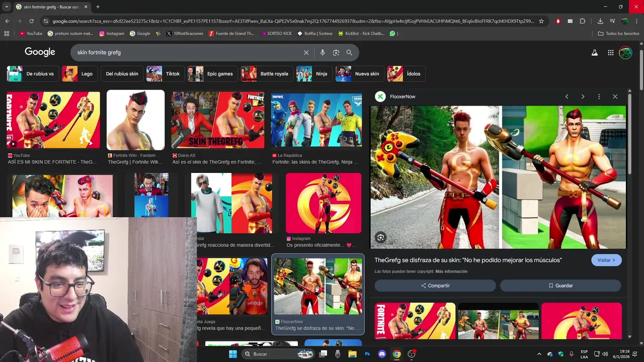
Task: Open the YouTube bookmark
Action: (31, 33)
